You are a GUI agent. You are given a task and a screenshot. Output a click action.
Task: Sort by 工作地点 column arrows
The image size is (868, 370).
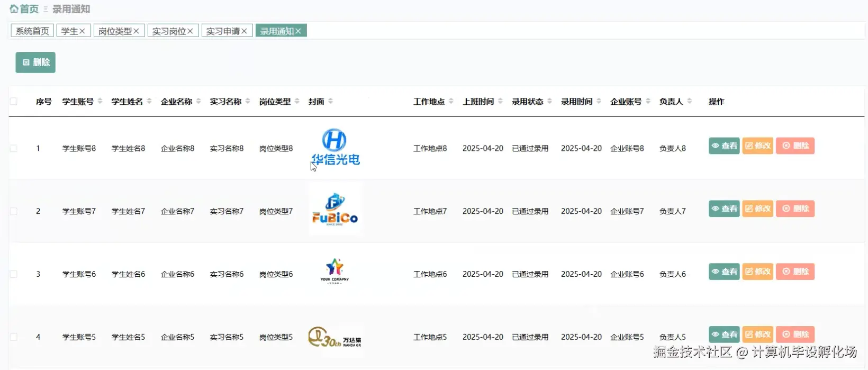451,101
